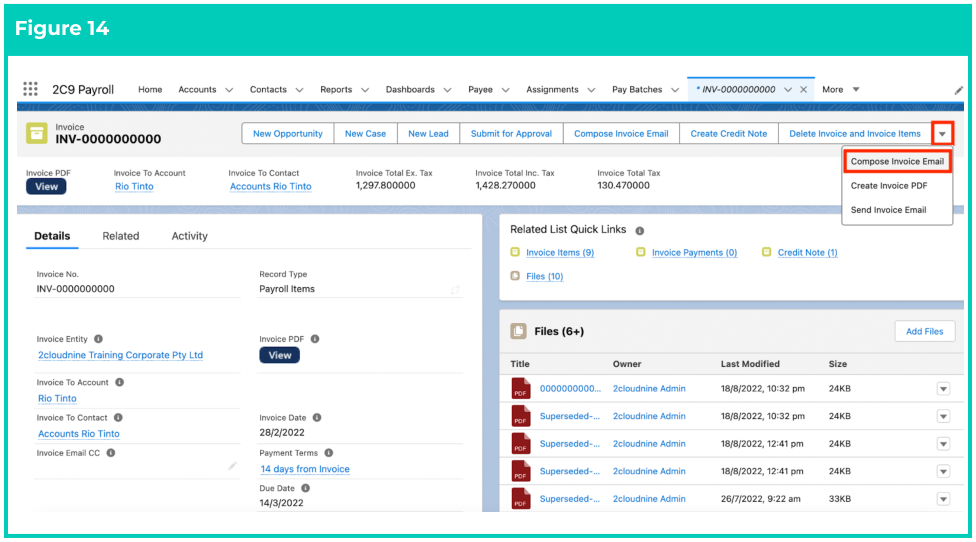976x542 pixels.
Task: Open the App Launcher grid icon
Action: pos(30,89)
